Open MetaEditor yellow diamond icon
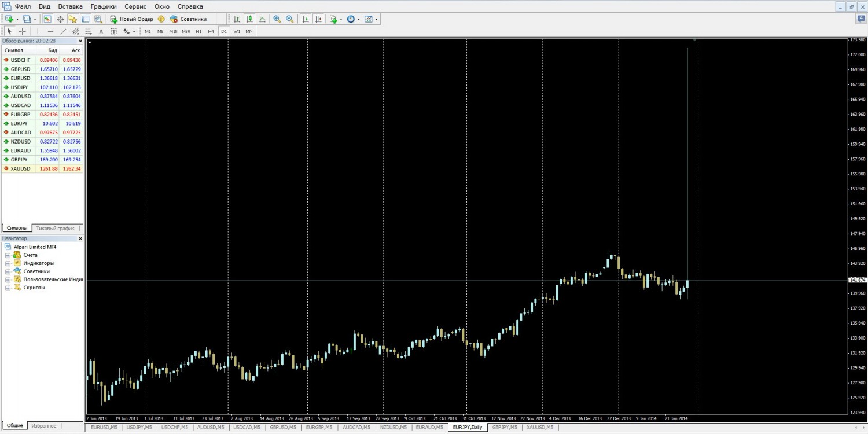Screen dimensions: 868x434 coord(161,19)
